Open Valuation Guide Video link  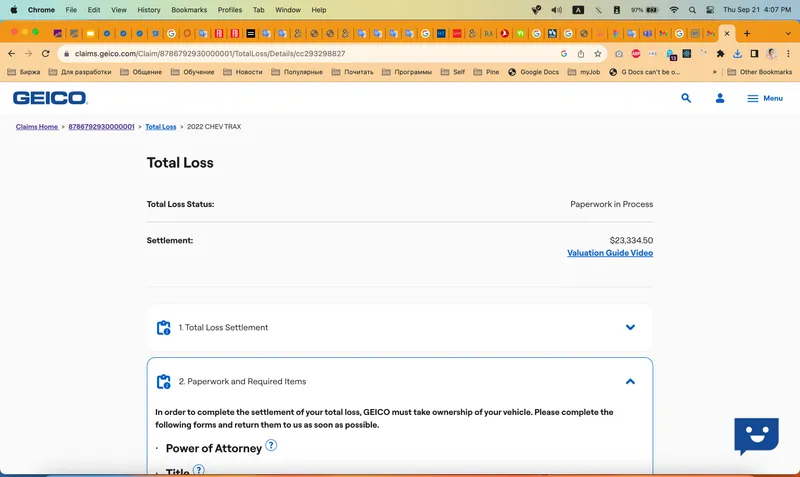coord(610,253)
